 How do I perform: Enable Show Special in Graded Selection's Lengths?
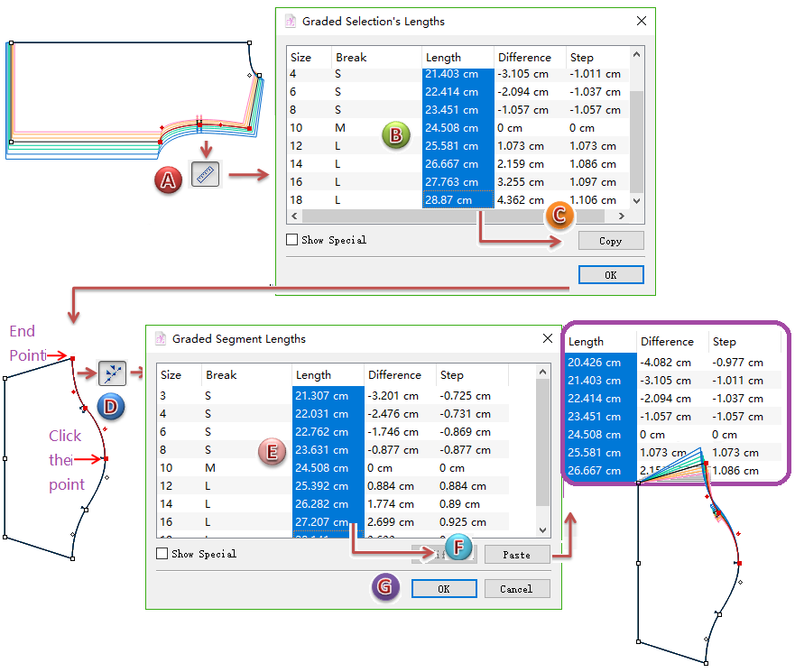point(291,240)
